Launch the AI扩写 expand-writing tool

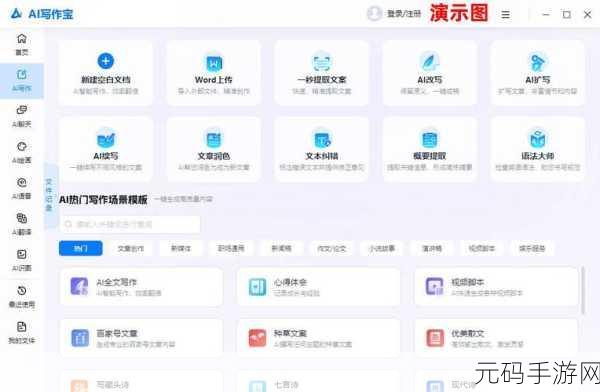(x=537, y=73)
